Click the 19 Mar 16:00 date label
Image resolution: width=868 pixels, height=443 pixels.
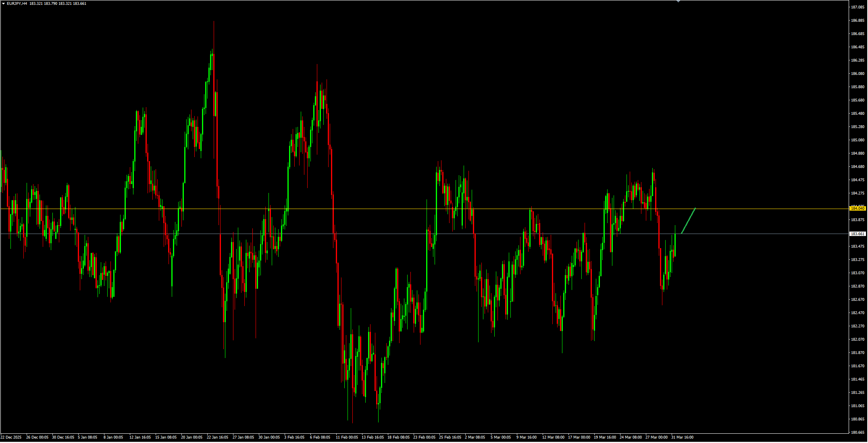pos(605,437)
